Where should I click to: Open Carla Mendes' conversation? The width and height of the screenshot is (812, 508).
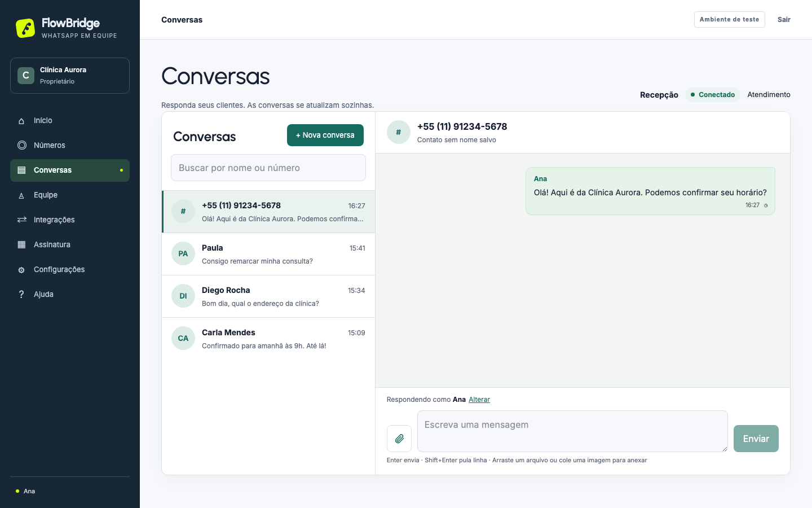click(268, 339)
